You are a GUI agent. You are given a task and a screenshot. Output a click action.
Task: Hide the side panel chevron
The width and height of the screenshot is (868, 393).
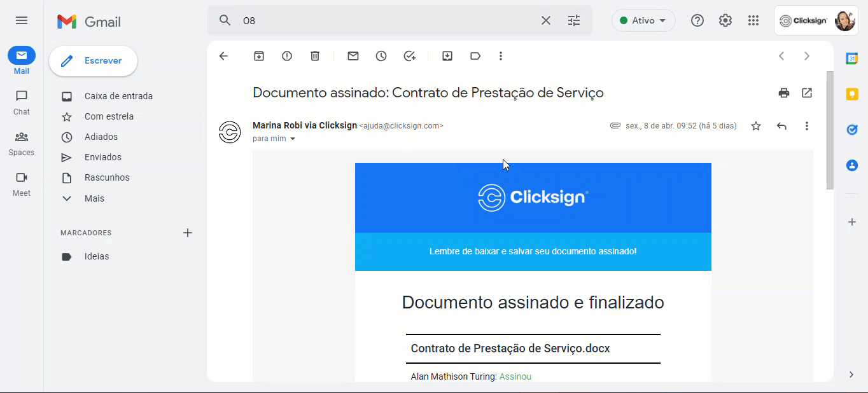coord(851,375)
